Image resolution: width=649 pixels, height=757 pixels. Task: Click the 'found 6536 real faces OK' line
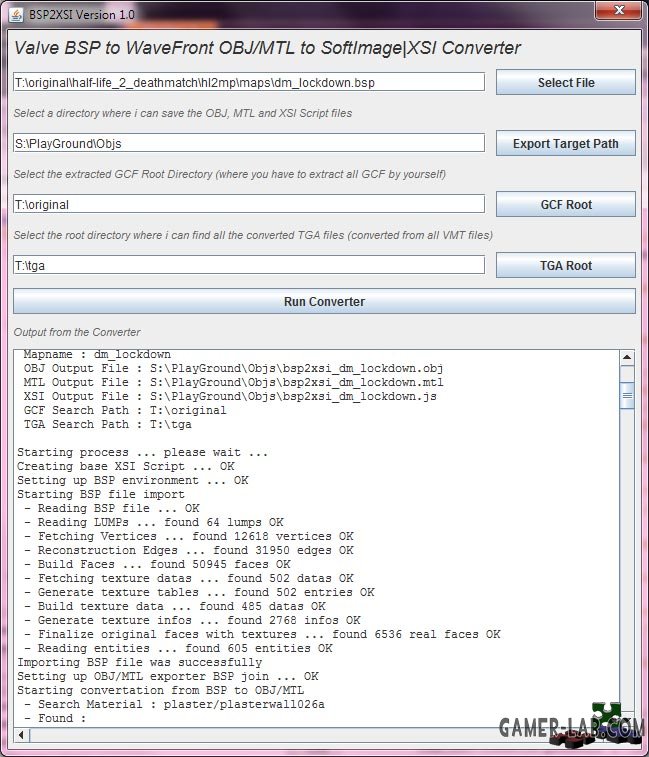pos(262,634)
